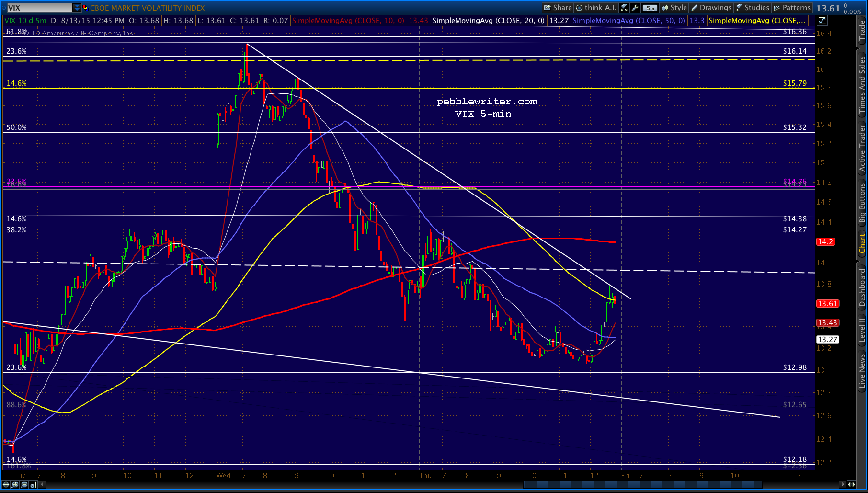
Task: Click the $12.98 level label
Action: click(x=795, y=367)
